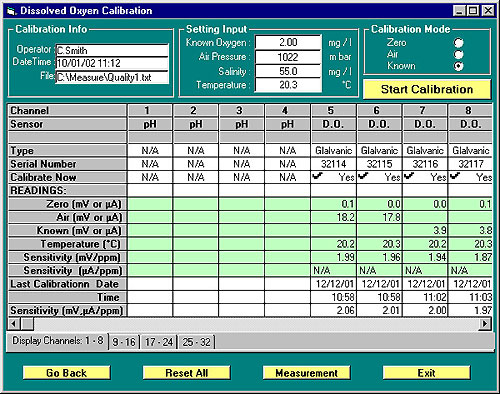
Task: Close the Dissolved Oxygen Calibration window
Action: pyautogui.click(x=488, y=11)
